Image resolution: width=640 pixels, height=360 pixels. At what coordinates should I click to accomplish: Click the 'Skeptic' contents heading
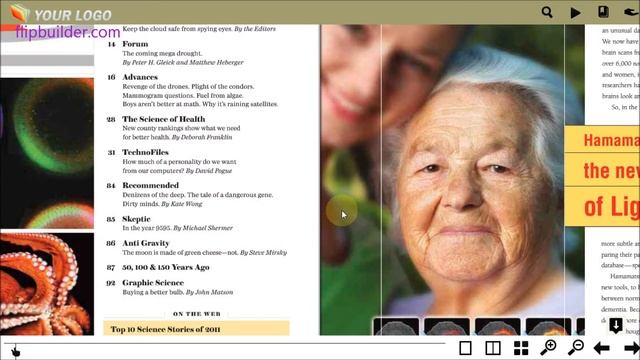click(136, 219)
